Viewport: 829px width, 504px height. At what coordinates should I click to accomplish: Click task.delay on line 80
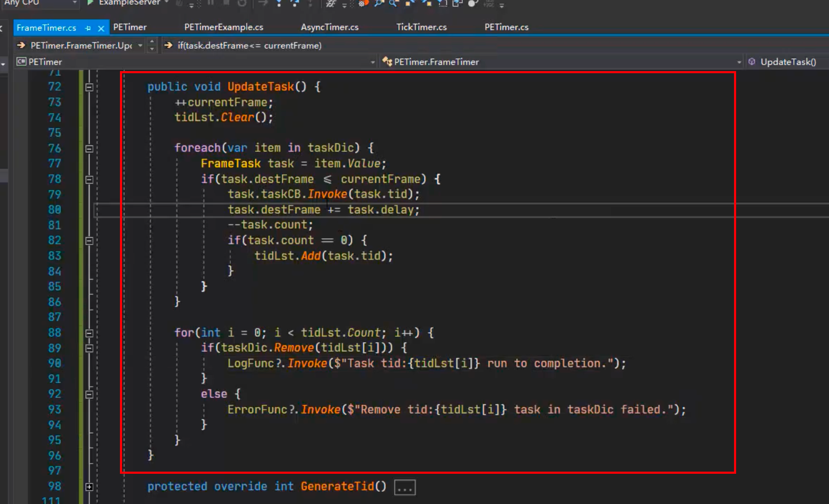tap(381, 210)
